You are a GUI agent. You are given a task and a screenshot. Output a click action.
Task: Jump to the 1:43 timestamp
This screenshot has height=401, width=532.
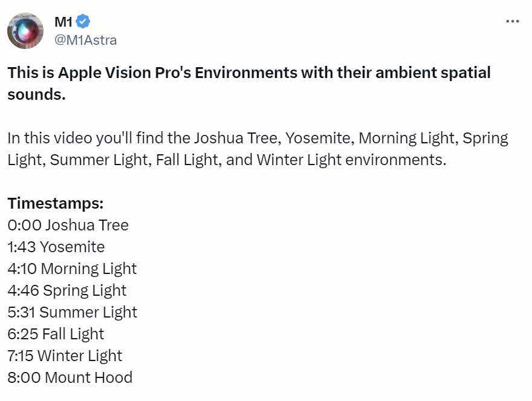pyautogui.click(x=22, y=247)
